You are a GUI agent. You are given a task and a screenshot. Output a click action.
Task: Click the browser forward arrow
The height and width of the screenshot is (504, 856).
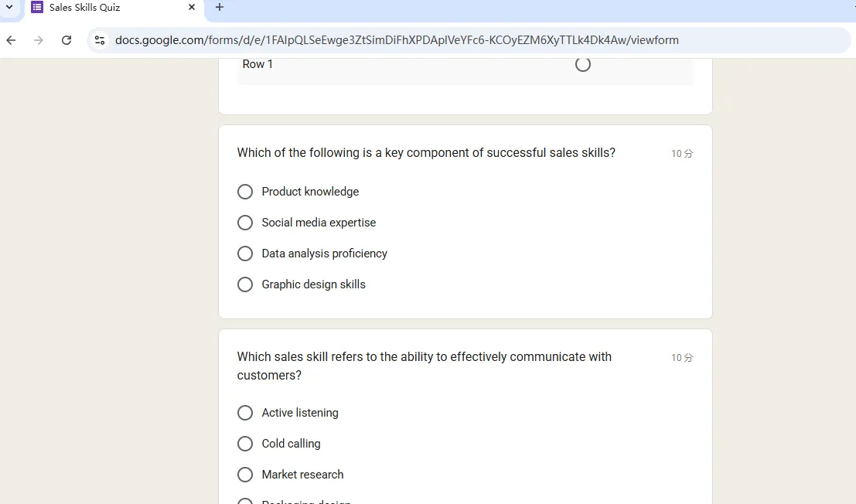(x=39, y=40)
